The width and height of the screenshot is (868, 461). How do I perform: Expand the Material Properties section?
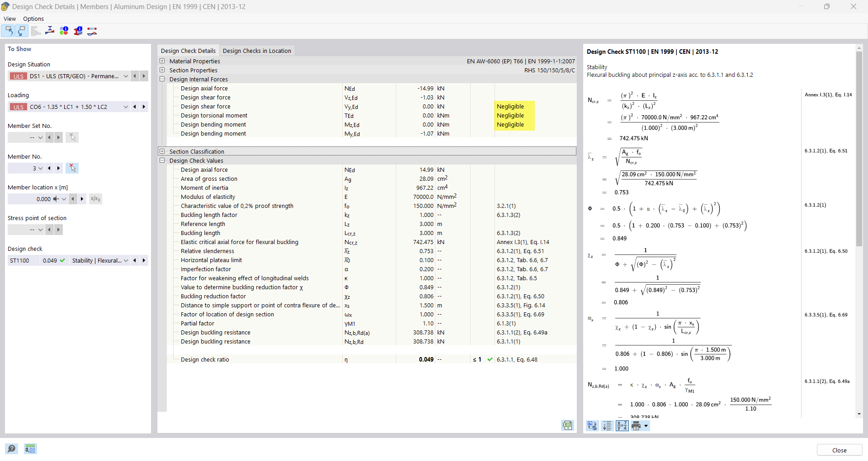[x=162, y=61]
